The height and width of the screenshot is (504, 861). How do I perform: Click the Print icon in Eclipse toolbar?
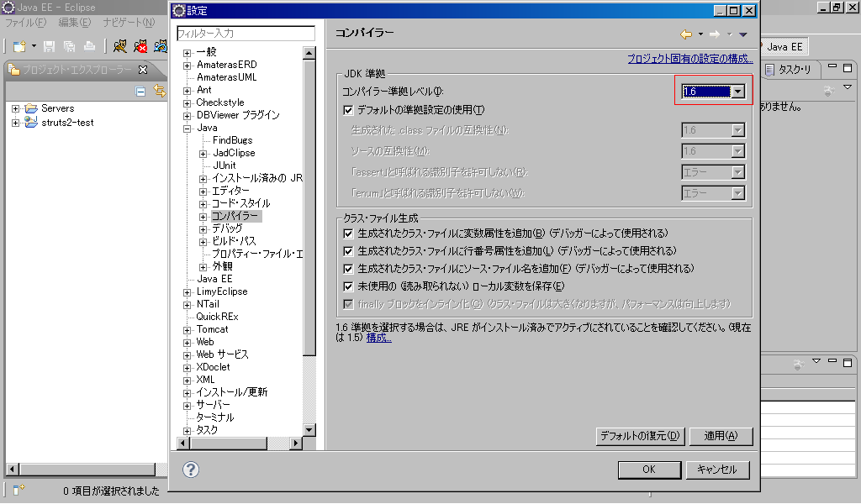pos(89,46)
